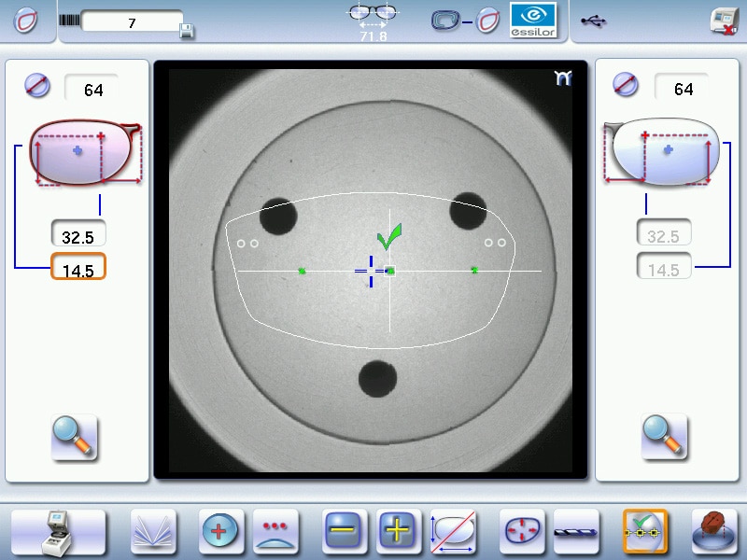
Task: Click the job number field showing 7
Action: 132,22
